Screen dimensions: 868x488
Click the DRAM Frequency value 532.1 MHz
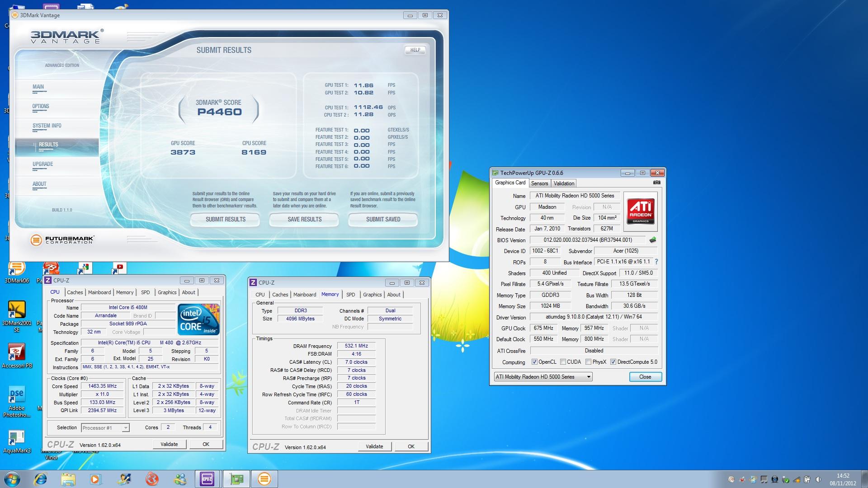356,346
